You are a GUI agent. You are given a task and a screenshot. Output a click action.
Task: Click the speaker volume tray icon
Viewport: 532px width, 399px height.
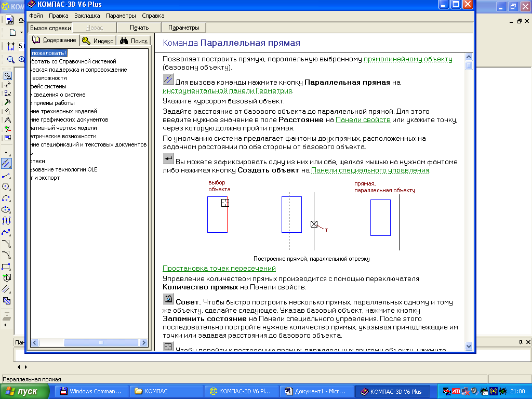click(474, 391)
